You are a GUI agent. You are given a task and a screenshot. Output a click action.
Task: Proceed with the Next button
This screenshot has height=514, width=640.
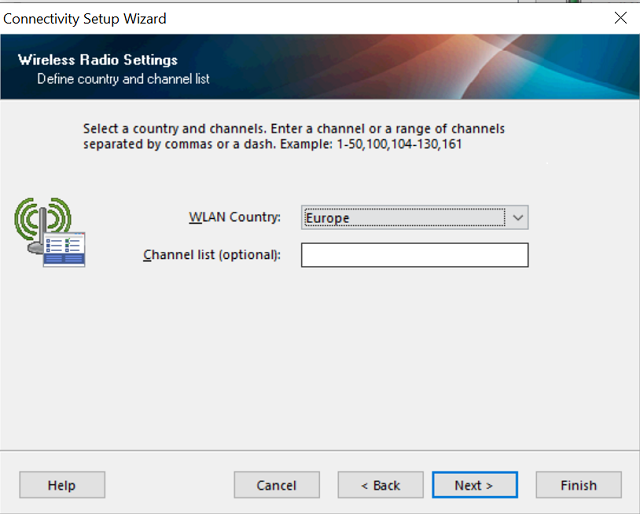click(x=474, y=485)
